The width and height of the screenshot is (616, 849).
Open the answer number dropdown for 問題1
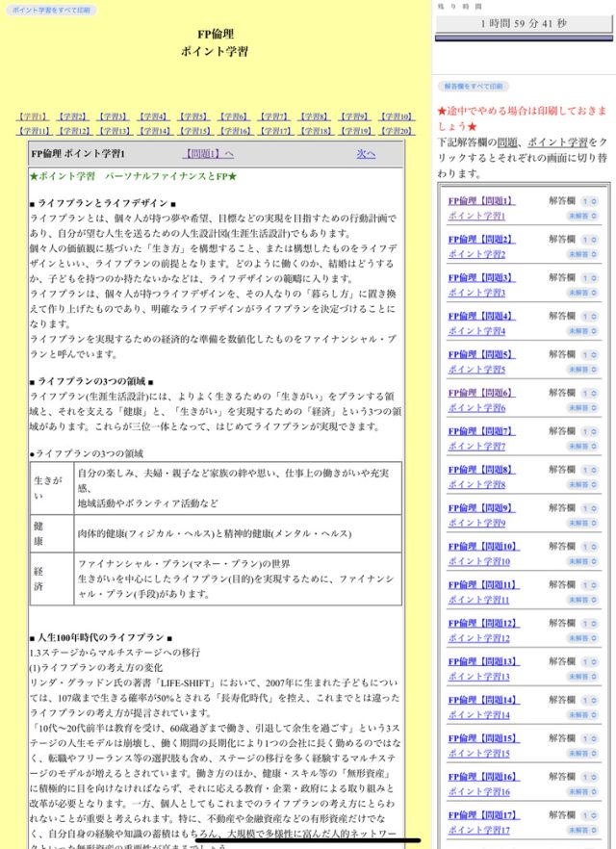pyautogui.click(x=589, y=201)
